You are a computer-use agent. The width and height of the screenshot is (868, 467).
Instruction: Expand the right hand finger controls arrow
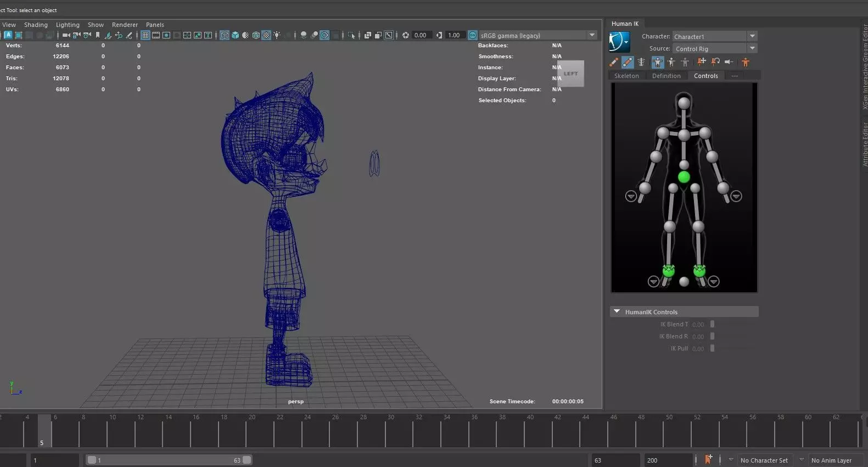(631, 196)
